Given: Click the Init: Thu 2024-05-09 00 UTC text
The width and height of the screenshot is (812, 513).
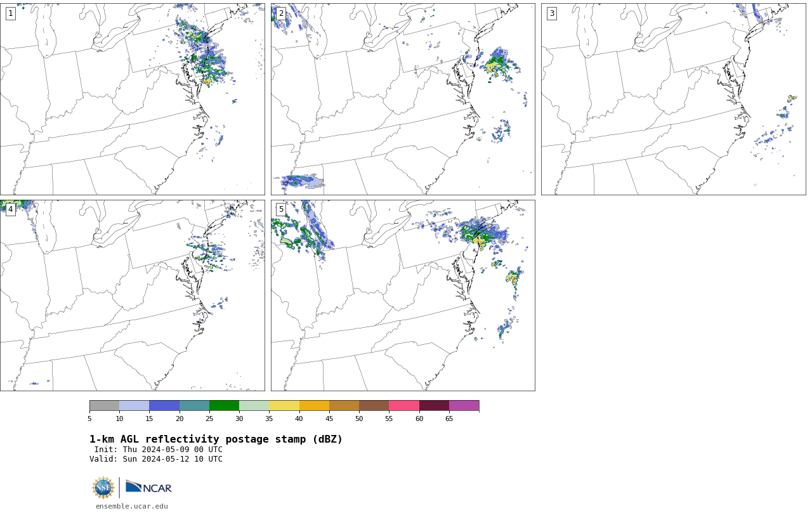Looking at the screenshot, I should (159, 450).
